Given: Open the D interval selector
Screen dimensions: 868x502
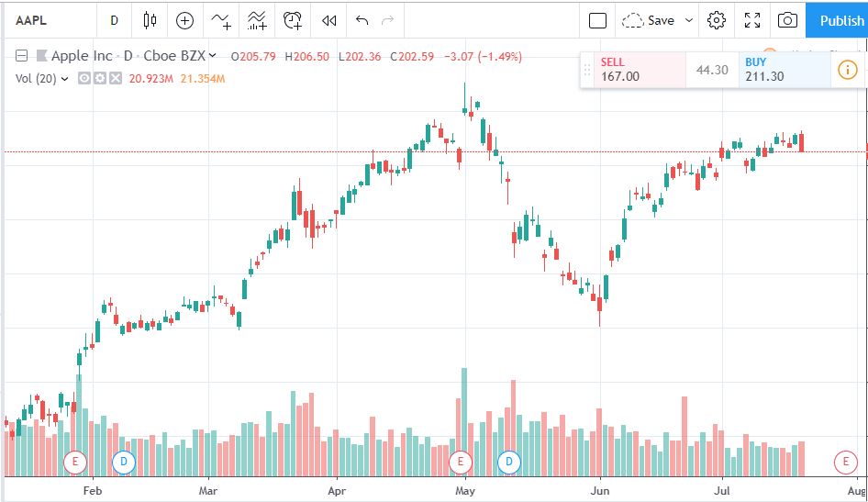Looking at the screenshot, I should click(x=114, y=20).
